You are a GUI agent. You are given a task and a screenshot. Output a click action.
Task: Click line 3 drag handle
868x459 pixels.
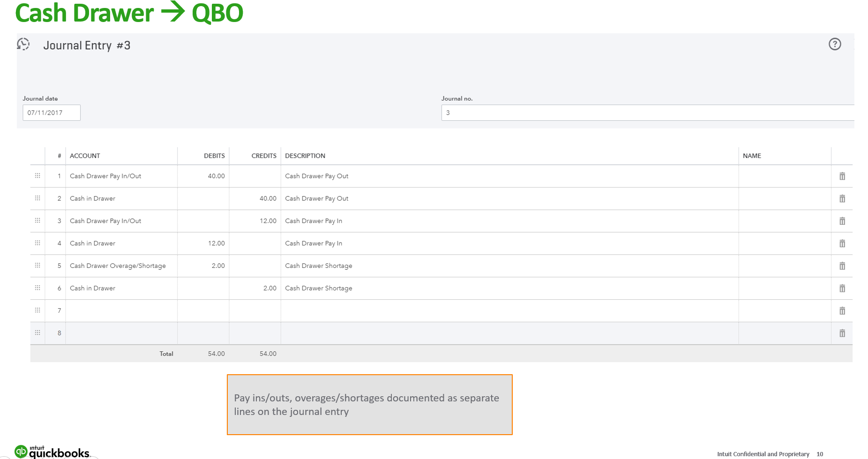pyautogui.click(x=37, y=221)
